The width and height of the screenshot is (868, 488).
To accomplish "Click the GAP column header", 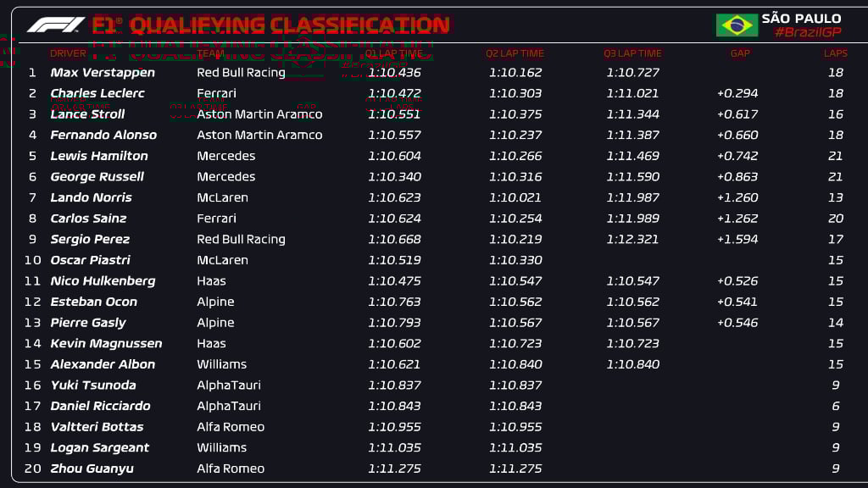I will [740, 53].
